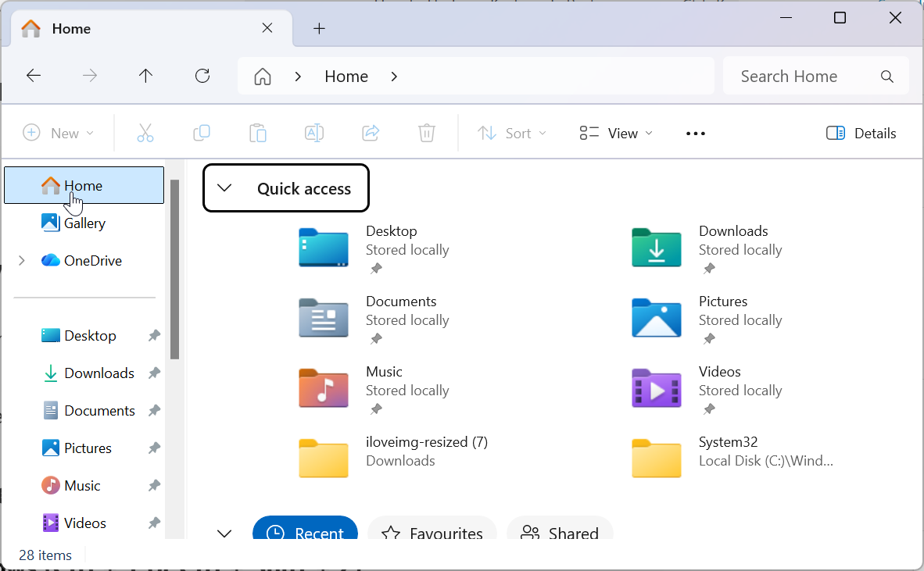
Task: Unpin Downloads using sidebar pin icon
Action: (x=154, y=373)
